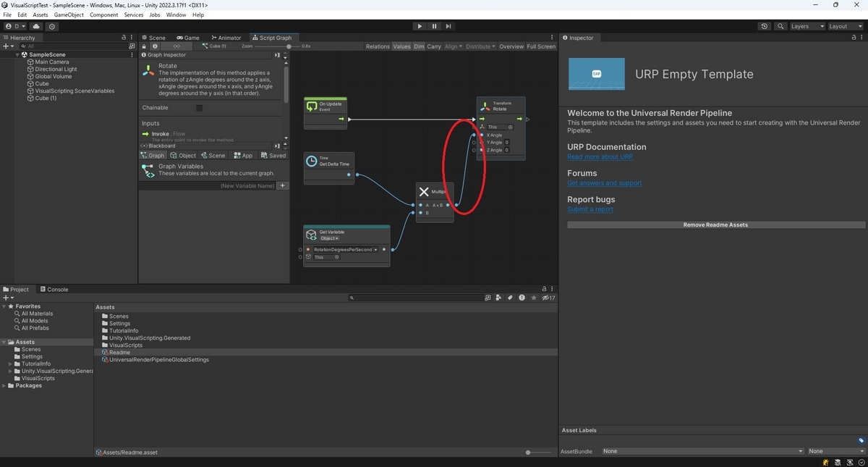Viewport: 868px width, 467px height.
Task: Click the favorites star icon in Project toolbar
Action: pos(534,298)
